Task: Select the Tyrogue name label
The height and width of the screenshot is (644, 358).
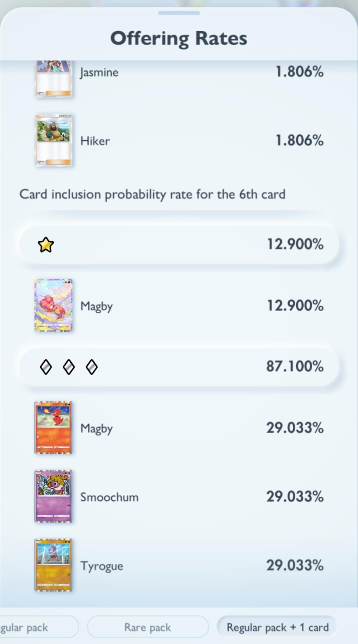Action: [102, 566]
